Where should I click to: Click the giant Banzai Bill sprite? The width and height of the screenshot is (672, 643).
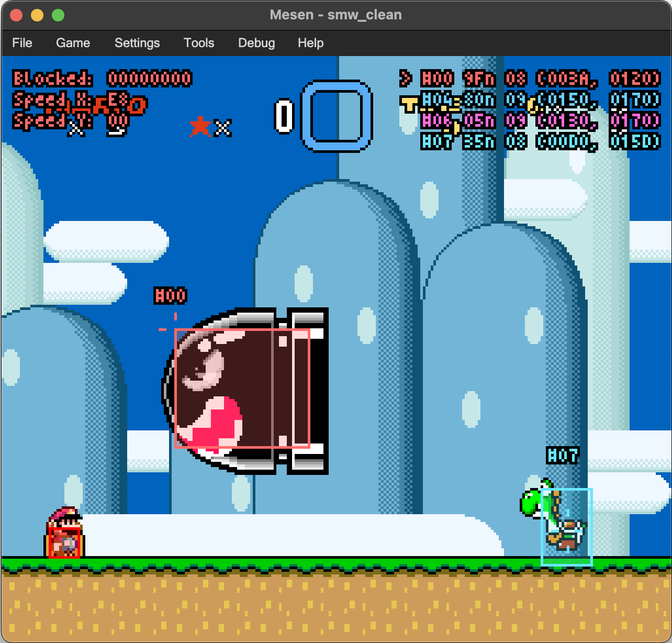pyautogui.click(x=245, y=391)
